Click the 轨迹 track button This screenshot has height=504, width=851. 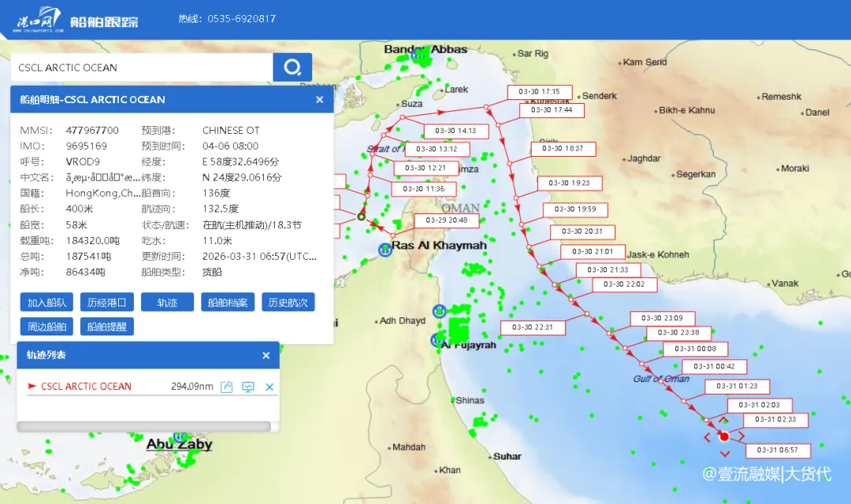[167, 302]
